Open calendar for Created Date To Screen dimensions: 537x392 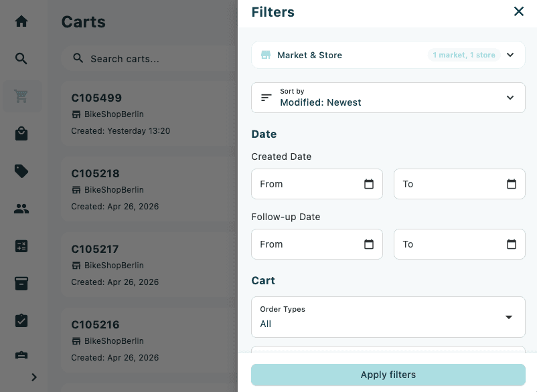[512, 184]
